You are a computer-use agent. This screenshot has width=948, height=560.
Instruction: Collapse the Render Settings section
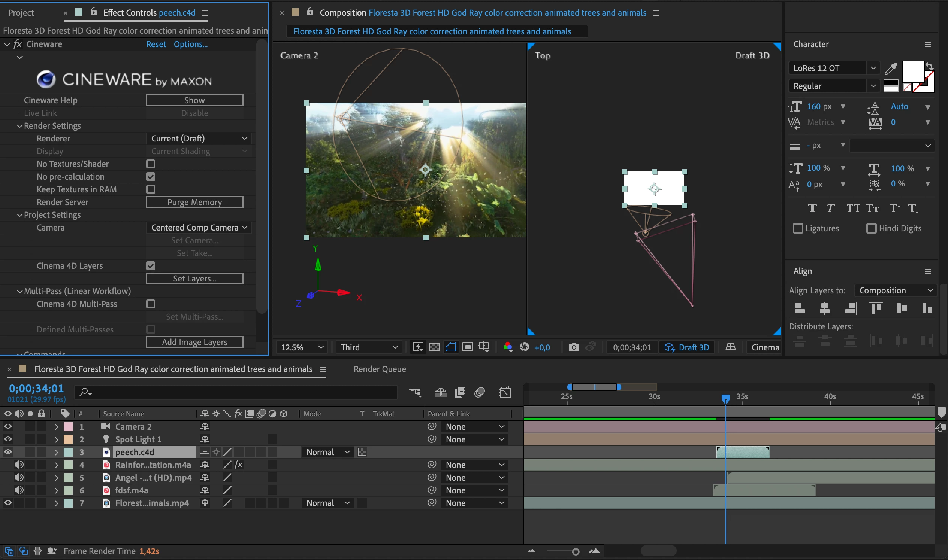click(19, 126)
